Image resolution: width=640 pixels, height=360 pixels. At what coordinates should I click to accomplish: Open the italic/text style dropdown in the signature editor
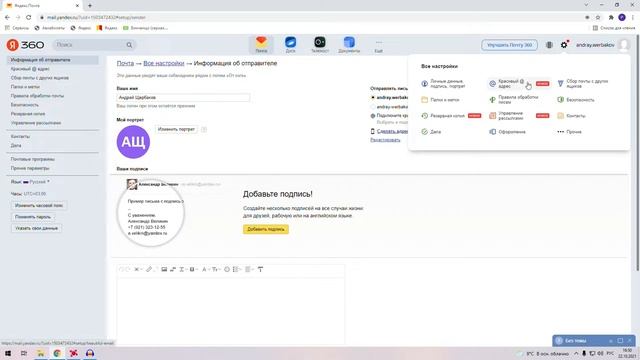click(183, 269)
